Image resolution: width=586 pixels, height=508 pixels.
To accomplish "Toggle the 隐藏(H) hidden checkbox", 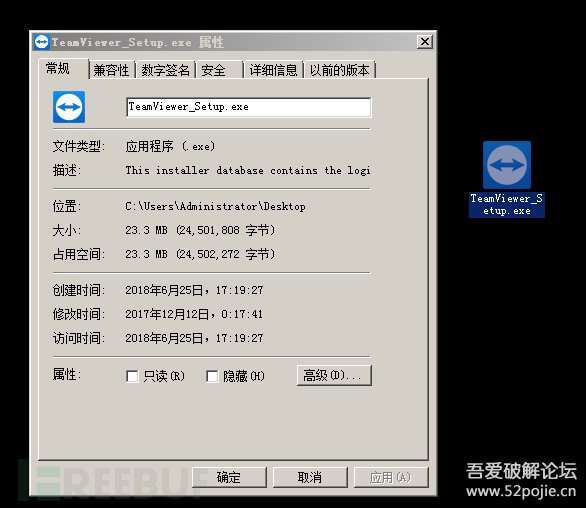I will pos(212,376).
